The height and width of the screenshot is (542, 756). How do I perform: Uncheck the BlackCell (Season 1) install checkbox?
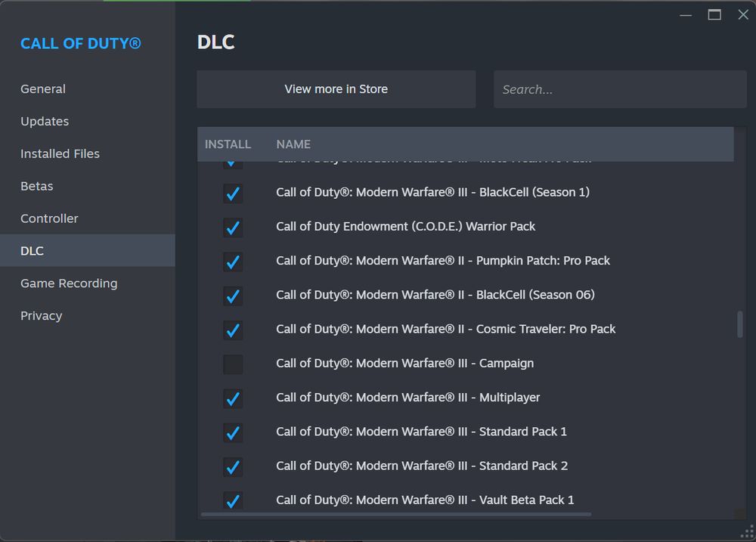point(233,193)
